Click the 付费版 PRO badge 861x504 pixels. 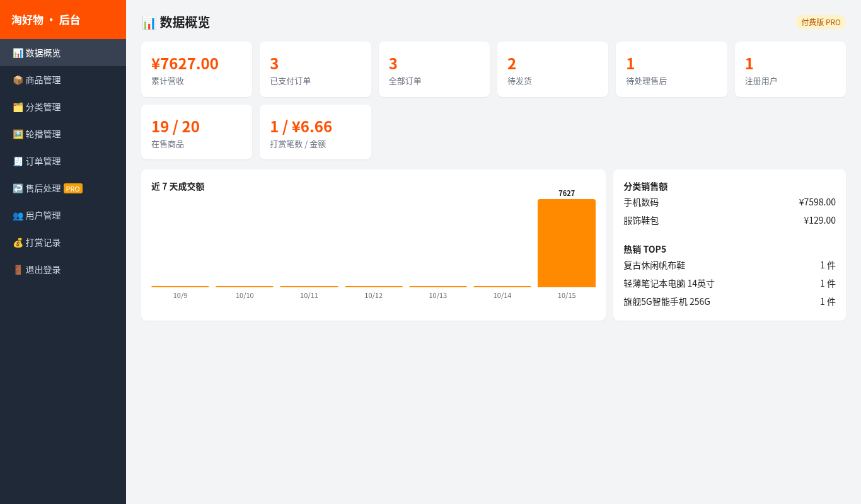[821, 22]
